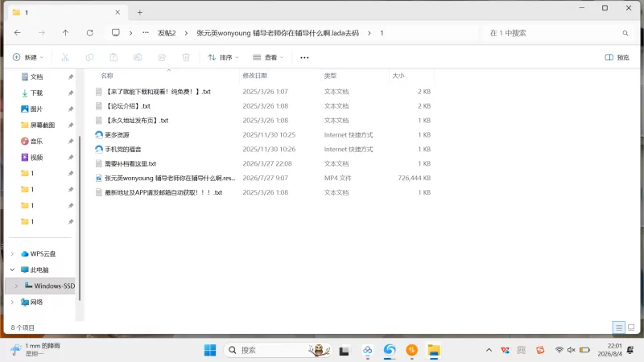The width and height of the screenshot is (644, 362).
Task: Switch to details view layout icon
Action: click(618, 327)
